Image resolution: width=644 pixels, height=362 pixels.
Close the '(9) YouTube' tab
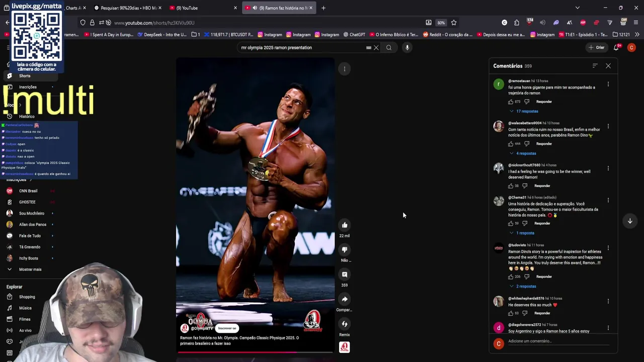click(235, 8)
